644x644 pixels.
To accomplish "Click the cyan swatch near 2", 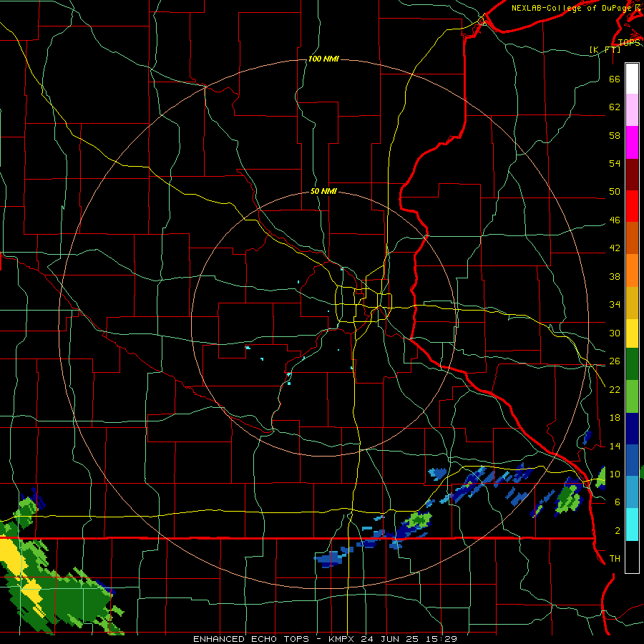I will pyautogui.click(x=632, y=525).
